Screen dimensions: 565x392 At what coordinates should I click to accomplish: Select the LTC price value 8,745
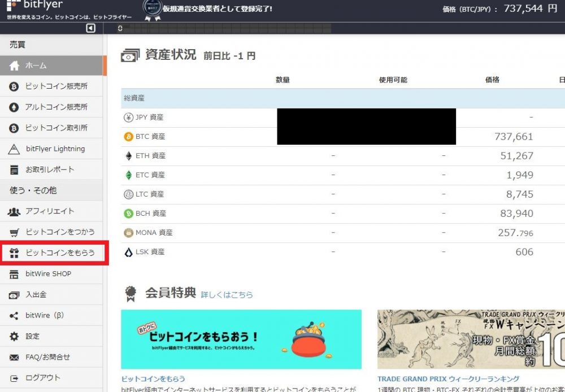coord(520,194)
